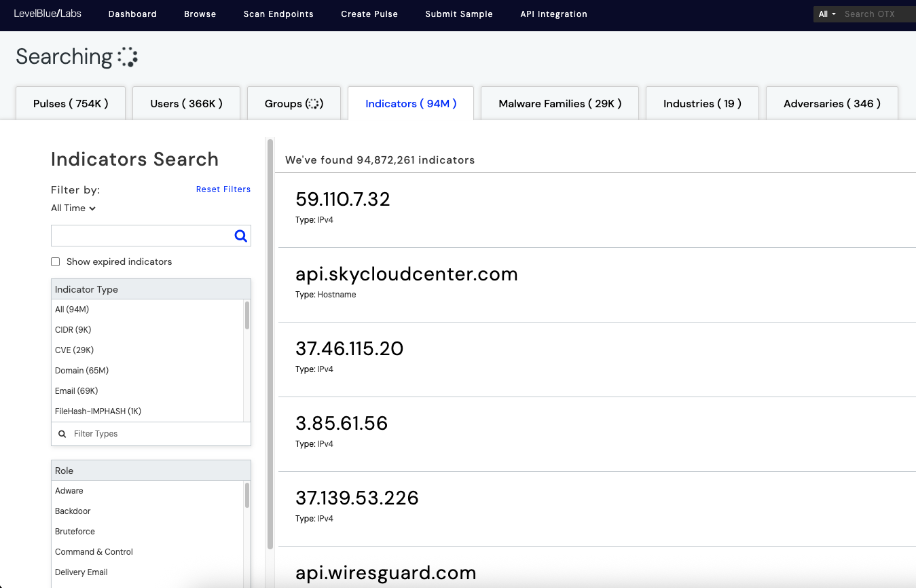Click the indicators search text field

click(141, 236)
